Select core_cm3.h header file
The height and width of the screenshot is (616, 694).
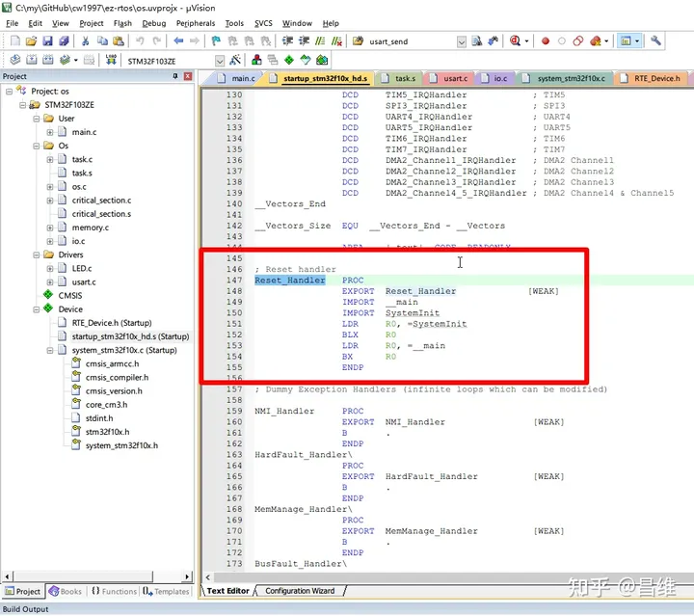click(x=106, y=405)
